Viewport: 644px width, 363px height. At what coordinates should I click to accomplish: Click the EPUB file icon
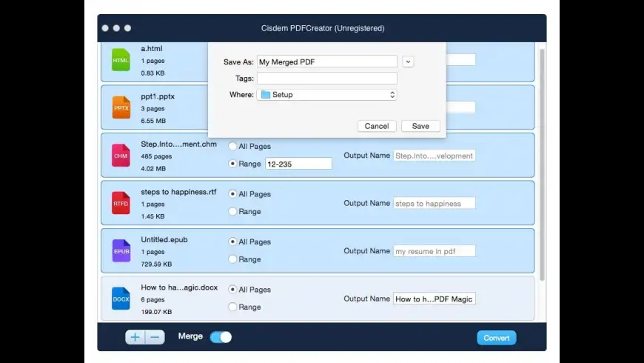tap(121, 251)
